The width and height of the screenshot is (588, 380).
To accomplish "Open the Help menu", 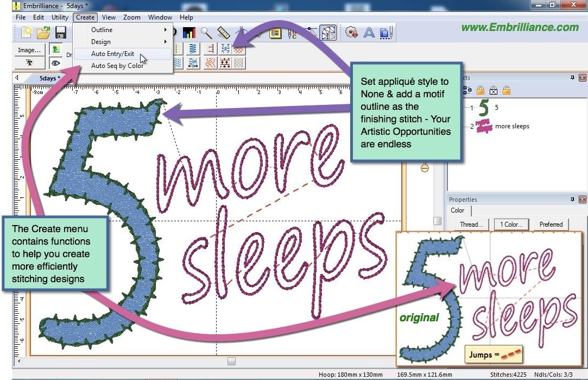I will coord(186,17).
